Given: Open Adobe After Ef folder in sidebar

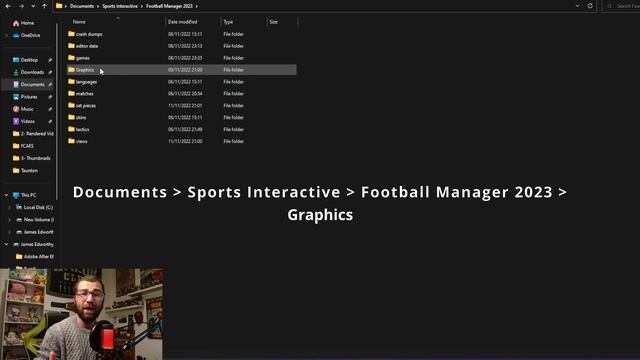Looking at the screenshot, I should (35, 256).
